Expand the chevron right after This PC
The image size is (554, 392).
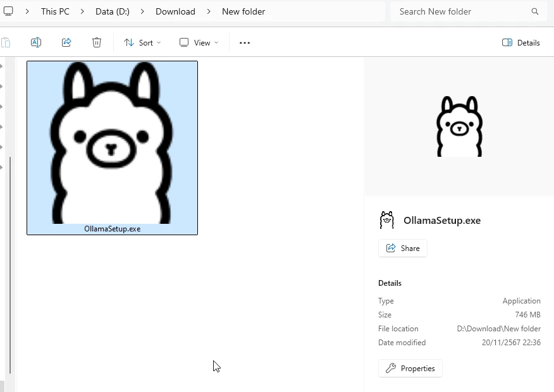pyautogui.click(x=83, y=11)
